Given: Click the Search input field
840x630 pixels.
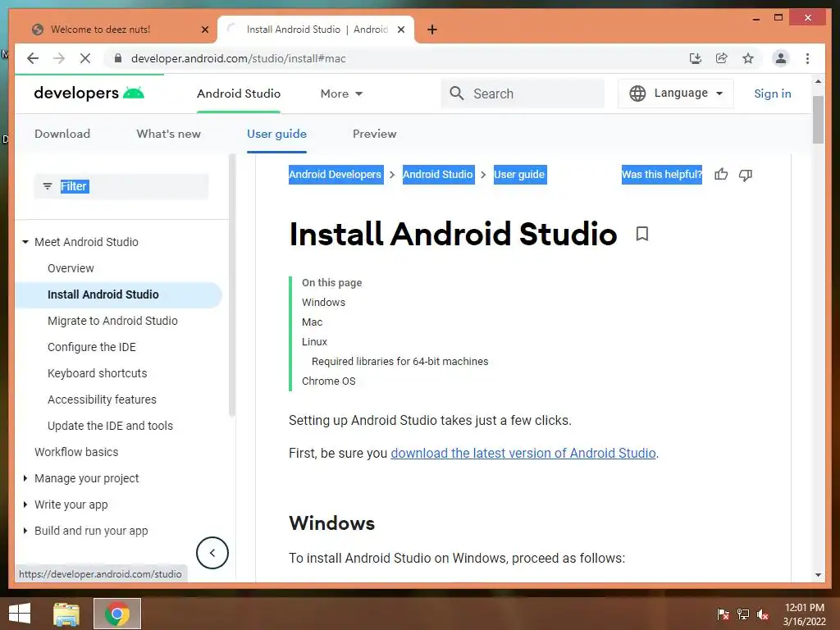Looking at the screenshot, I should point(523,94).
